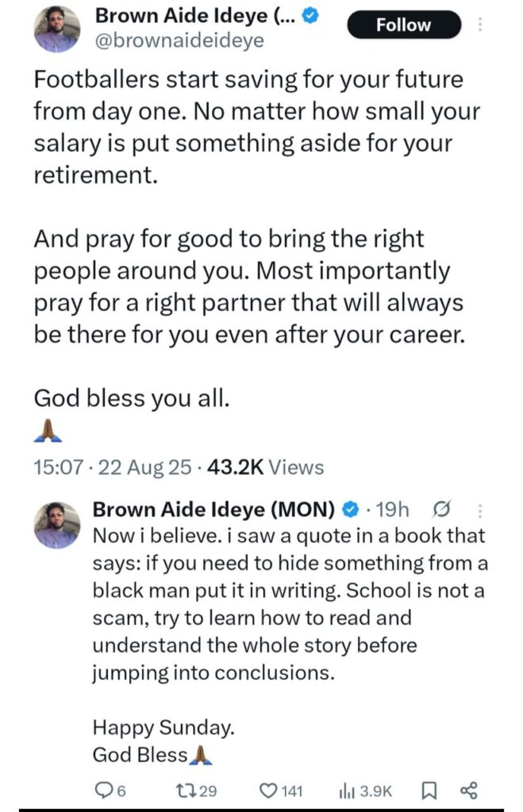Like the tweet with 141 likes

(280, 791)
